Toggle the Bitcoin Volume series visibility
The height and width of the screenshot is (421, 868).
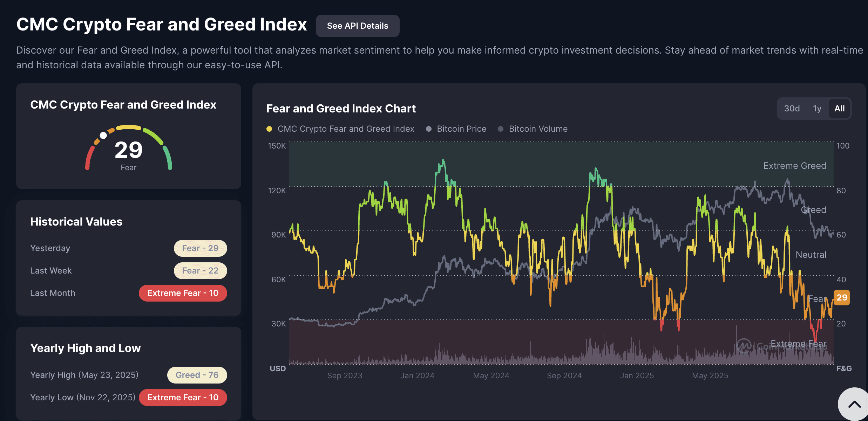click(x=538, y=129)
